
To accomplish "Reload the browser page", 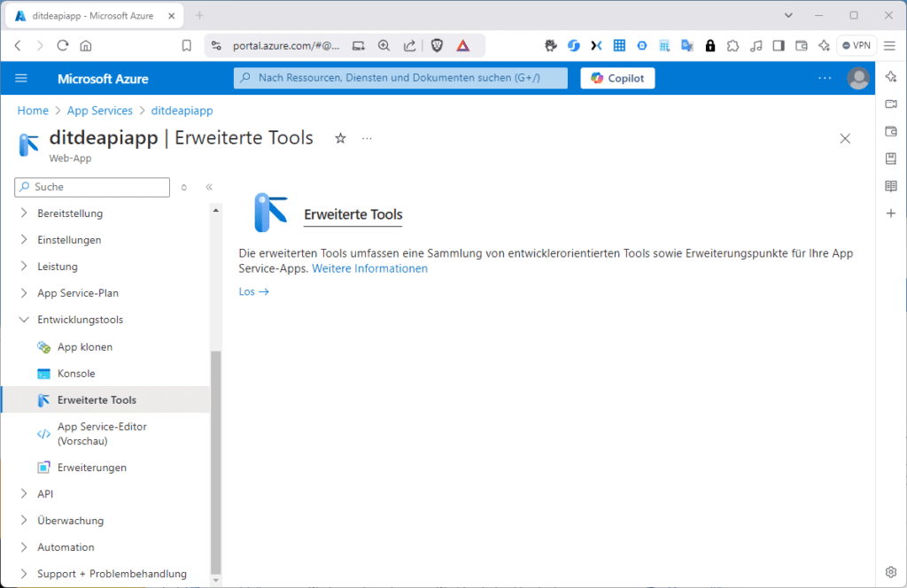I will point(63,46).
